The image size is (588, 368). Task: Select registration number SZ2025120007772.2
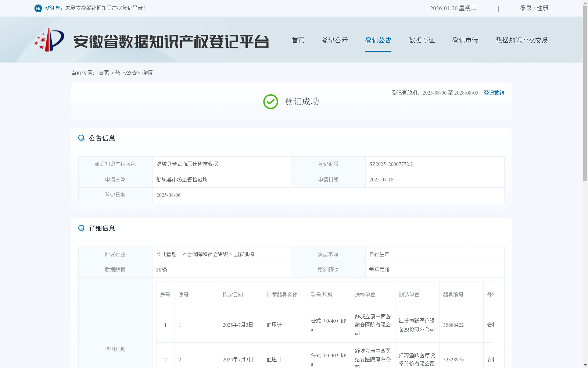(391, 164)
